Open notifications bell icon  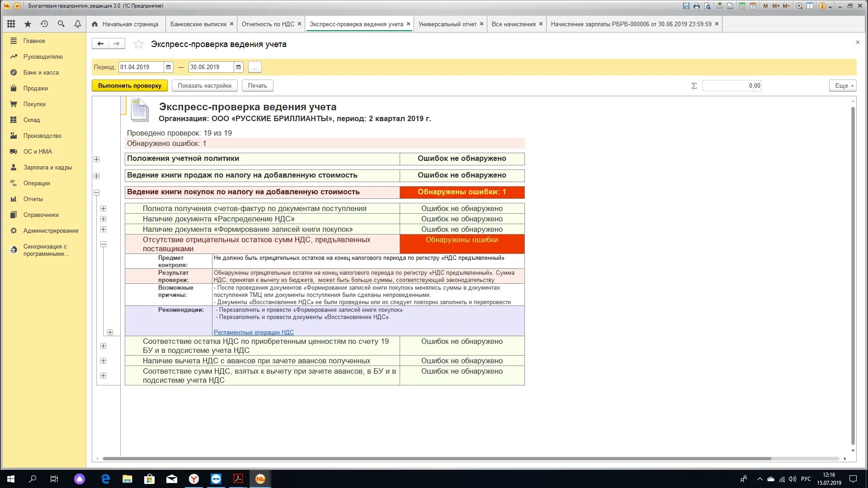pyautogui.click(x=78, y=24)
